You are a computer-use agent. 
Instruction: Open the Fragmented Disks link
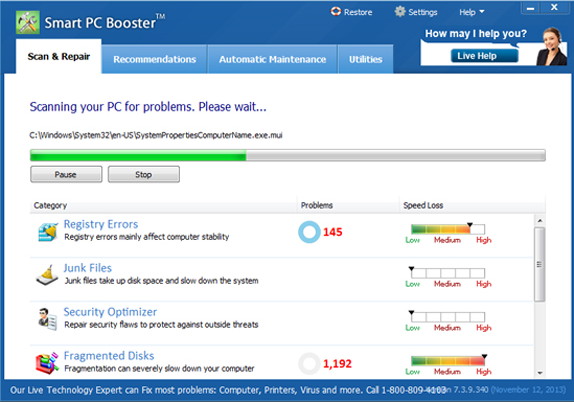tap(109, 356)
